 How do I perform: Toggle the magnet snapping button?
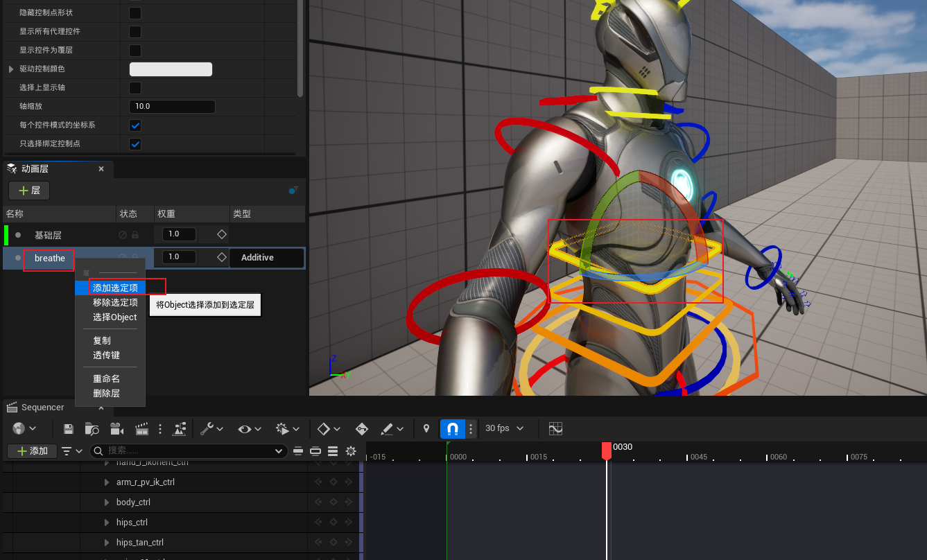tap(452, 428)
